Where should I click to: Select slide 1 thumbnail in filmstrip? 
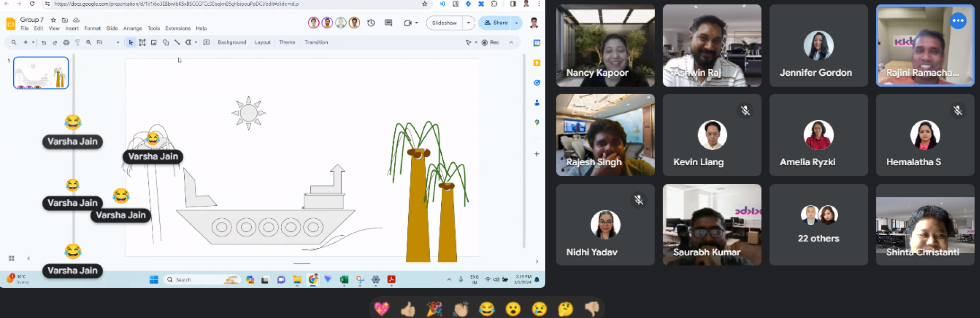point(41,73)
